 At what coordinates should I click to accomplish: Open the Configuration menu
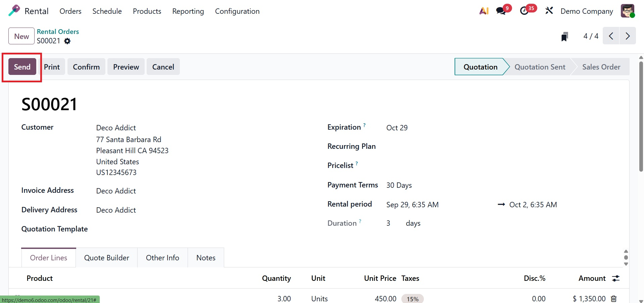coord(237,11)
